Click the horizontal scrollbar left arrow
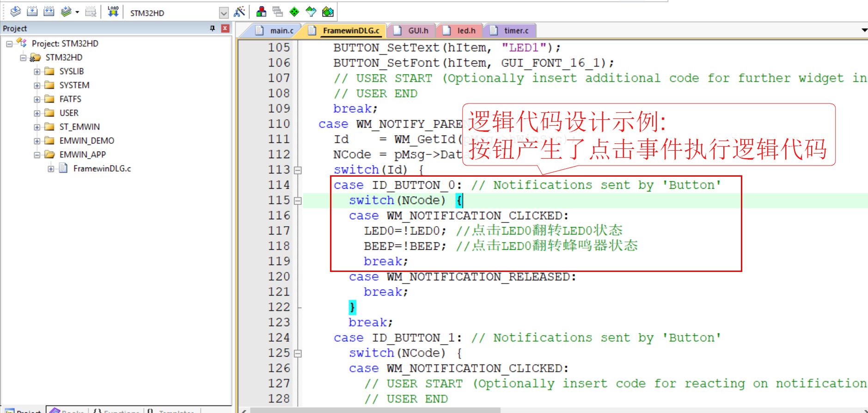 point(244,410)
